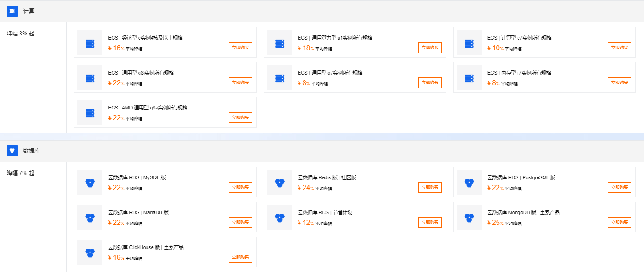
Task: Click 立即购买 for RDS MariaDB 版
Action: (240, 222)
